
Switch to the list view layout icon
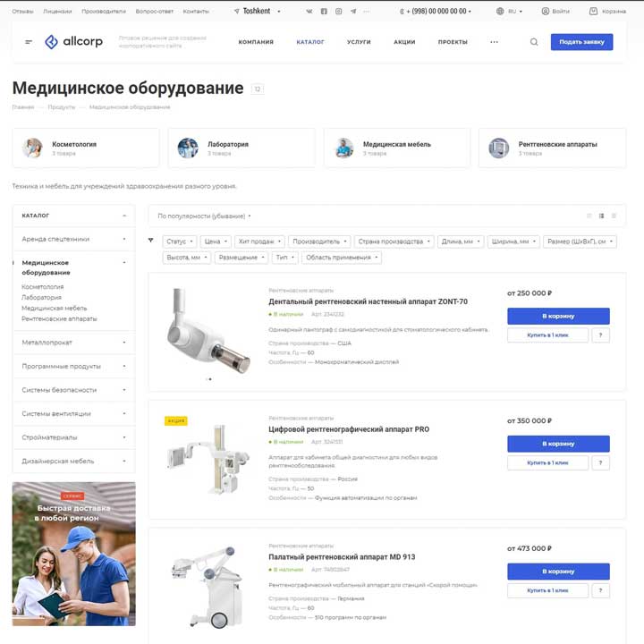pyautogui.click(x=601, y=216)
